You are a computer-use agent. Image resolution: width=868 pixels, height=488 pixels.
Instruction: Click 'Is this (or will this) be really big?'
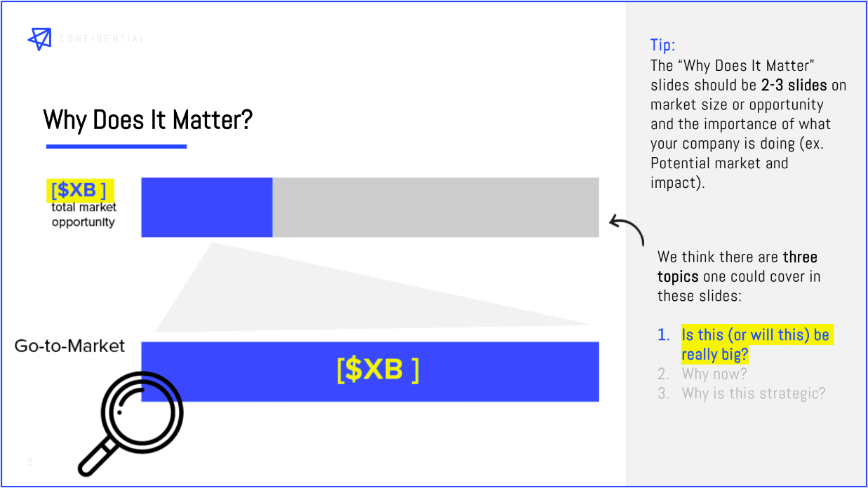[x=756, y=344]
